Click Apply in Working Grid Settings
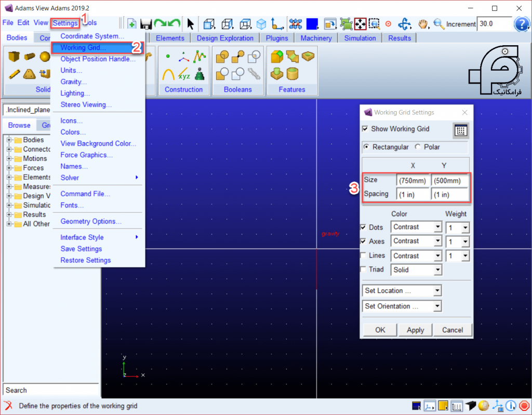Screen dimensions: 532x415 (x=415, y=330)
